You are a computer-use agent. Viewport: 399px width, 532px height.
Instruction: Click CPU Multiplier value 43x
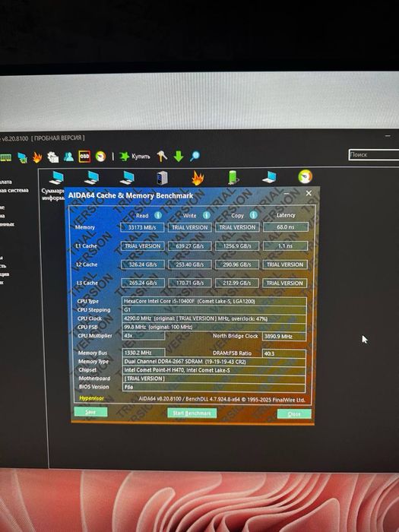pyautogui.click(x=144, y=336)
